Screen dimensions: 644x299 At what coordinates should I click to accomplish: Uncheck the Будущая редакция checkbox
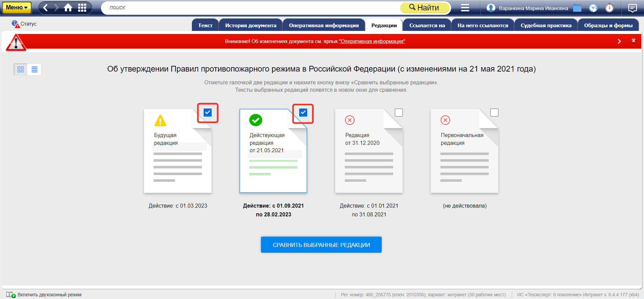[x=208, y=113]
